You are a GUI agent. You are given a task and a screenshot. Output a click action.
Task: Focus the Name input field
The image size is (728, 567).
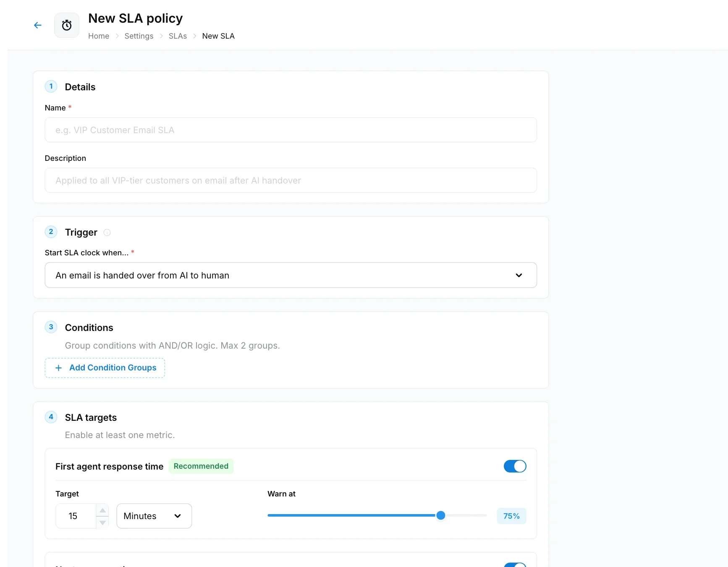(x=291, y=130)
